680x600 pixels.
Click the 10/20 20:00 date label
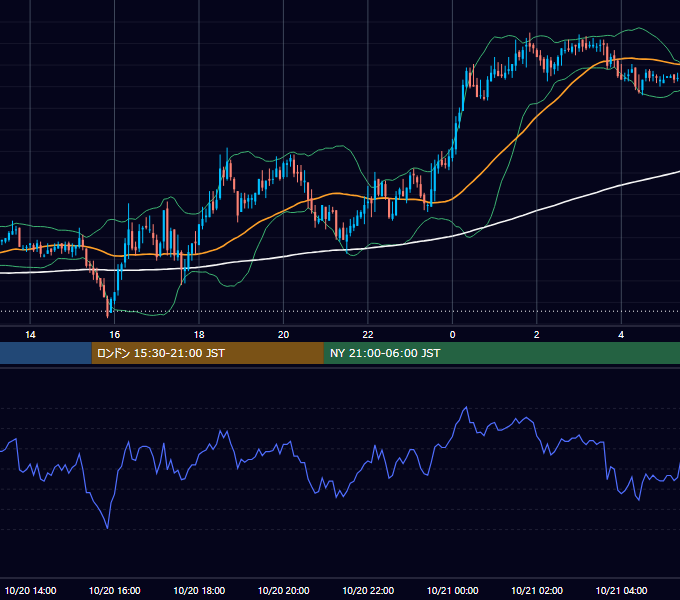pyautogui.click(x=284, y=590)
